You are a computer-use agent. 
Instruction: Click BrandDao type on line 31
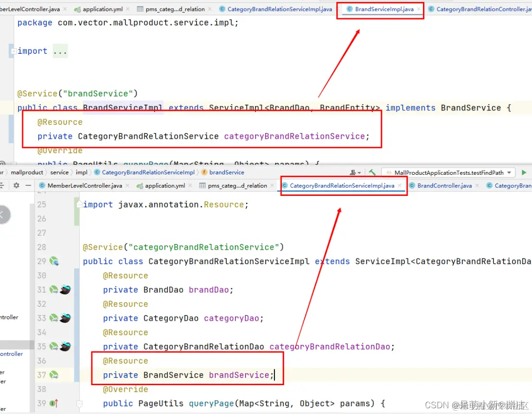pyautogui.click(x=163, y=290)
